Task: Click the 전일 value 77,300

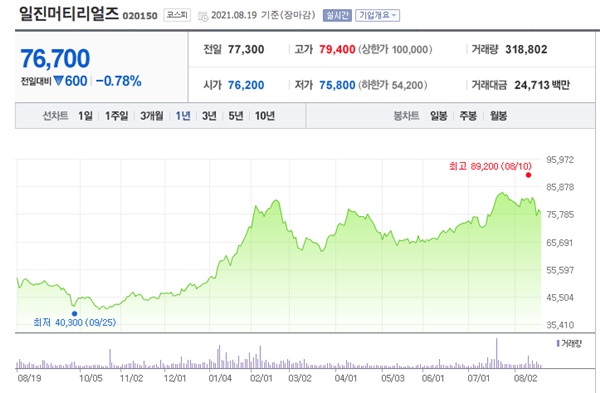Action: click(x=246, y=49)
